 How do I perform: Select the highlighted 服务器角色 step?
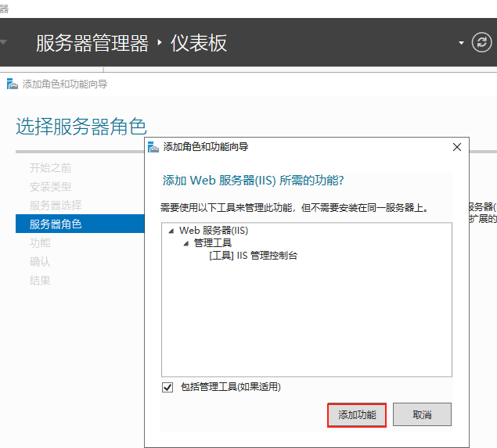point(55,224)
